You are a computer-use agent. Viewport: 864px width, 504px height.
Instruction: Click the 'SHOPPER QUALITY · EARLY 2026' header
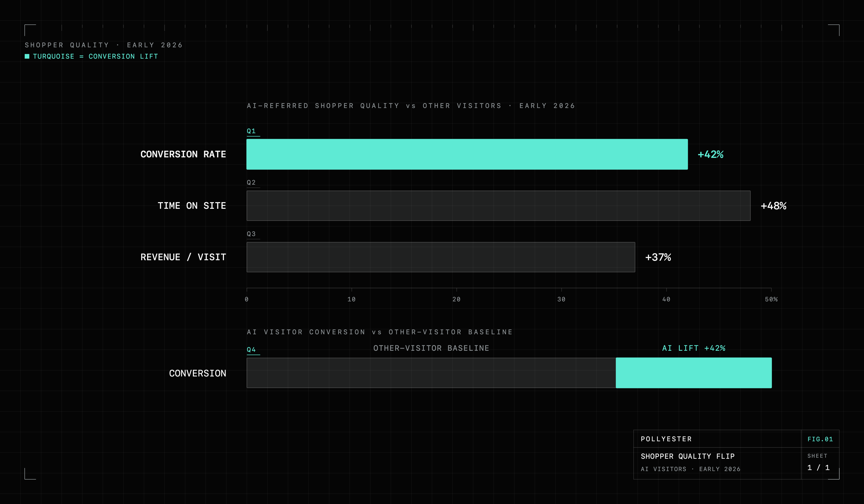pos(104,45)
